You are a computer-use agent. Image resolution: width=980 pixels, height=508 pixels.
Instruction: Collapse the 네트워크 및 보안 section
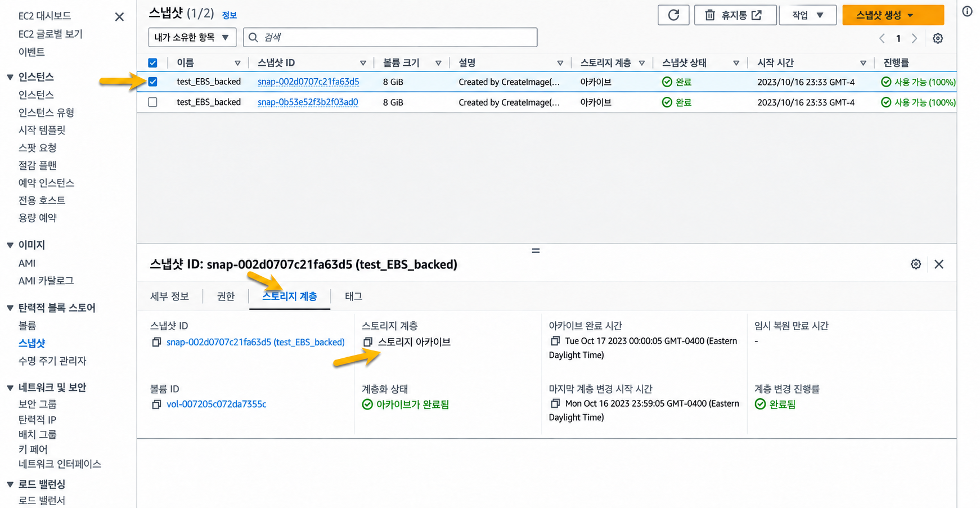pyautogui.click(x=10, y=388)
